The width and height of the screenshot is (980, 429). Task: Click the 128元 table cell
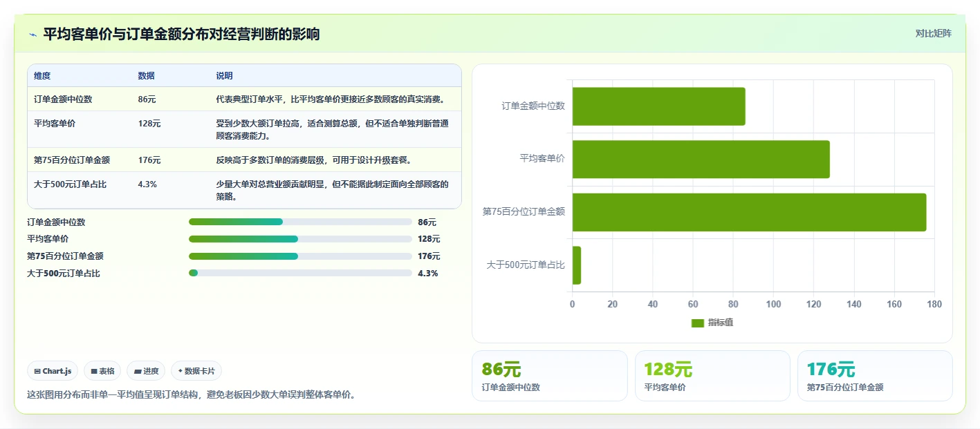point(149,124)
